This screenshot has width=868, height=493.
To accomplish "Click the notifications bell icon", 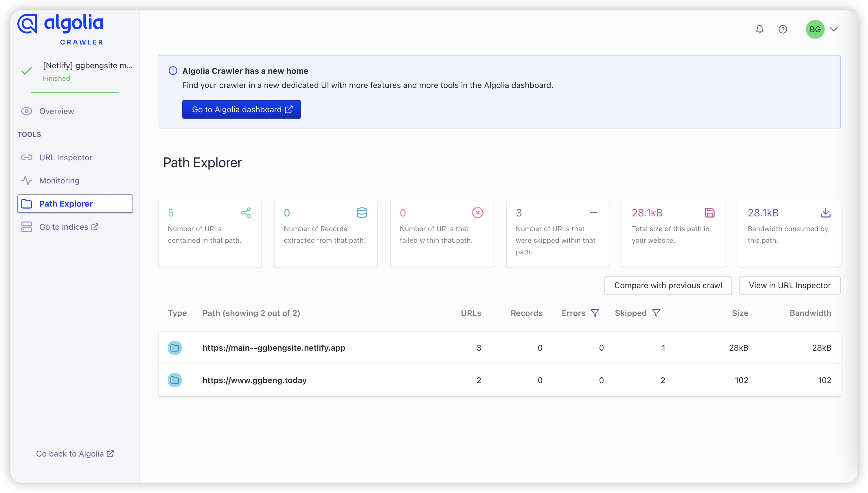I will point(759,29).
